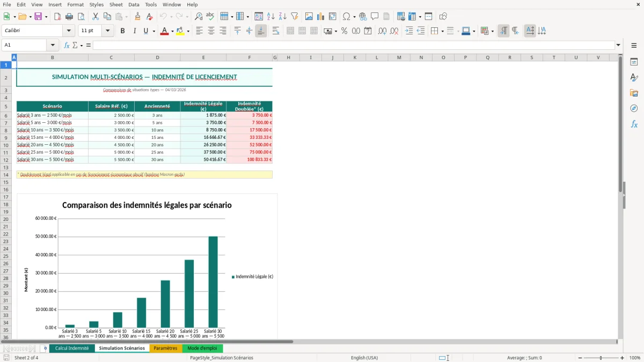Open the Format menu
644x362 pixels.
(75, 4)
